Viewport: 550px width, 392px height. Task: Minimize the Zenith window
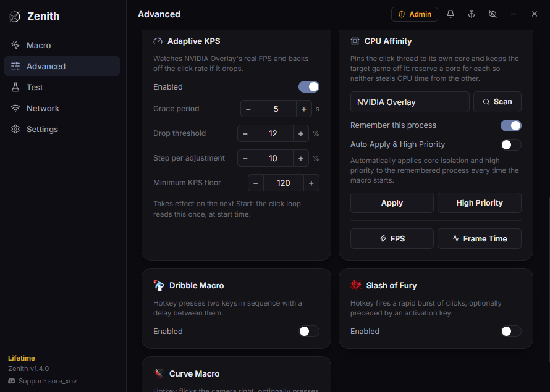514,14
